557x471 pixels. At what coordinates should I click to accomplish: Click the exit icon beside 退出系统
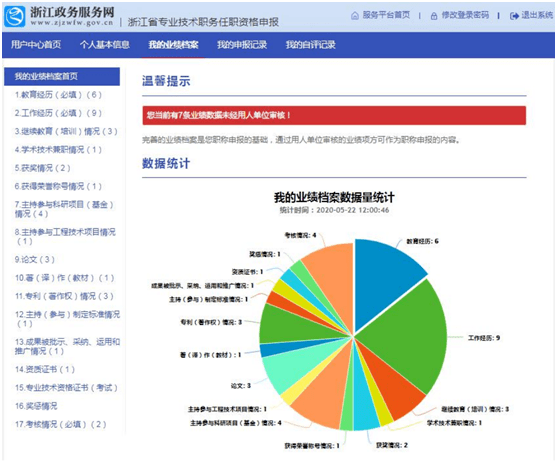514,16
